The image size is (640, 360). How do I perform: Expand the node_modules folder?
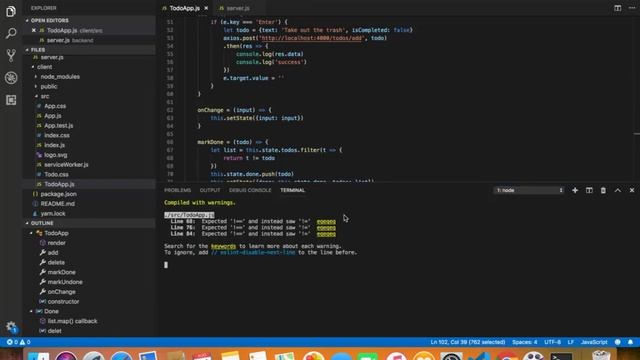pyautogui.click(x=36, y=77)
